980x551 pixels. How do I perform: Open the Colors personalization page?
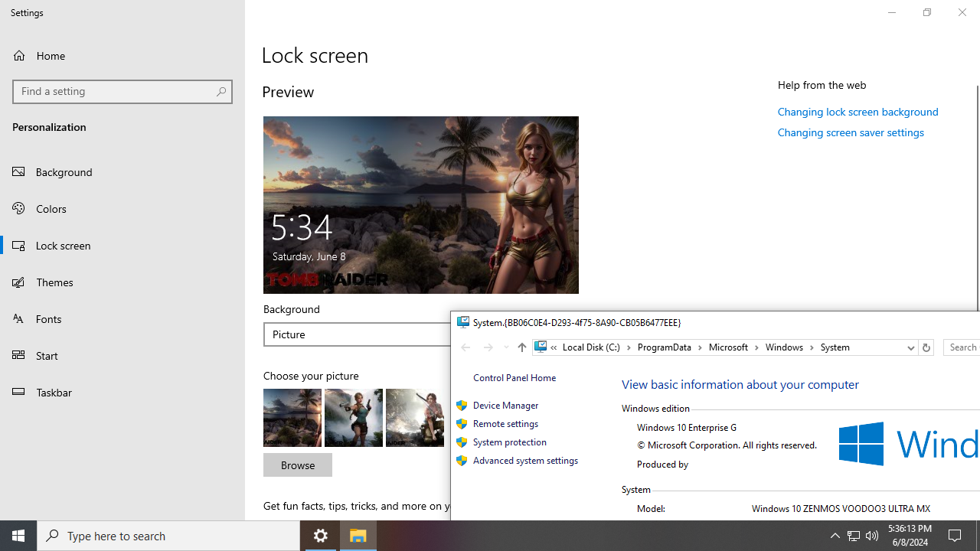click(122, 208)
